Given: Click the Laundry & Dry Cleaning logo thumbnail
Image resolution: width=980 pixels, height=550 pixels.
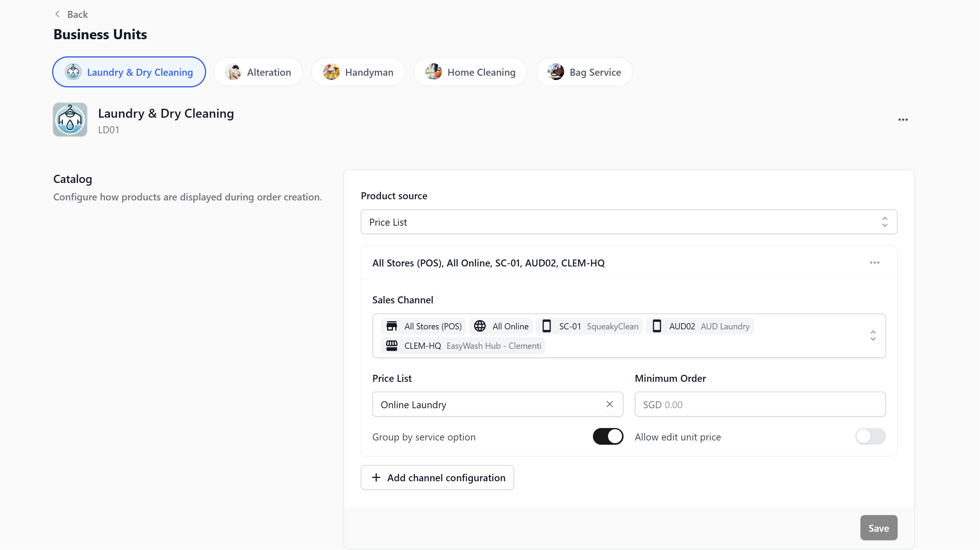Looking at the screenshot, I should (x=70, y=120).
